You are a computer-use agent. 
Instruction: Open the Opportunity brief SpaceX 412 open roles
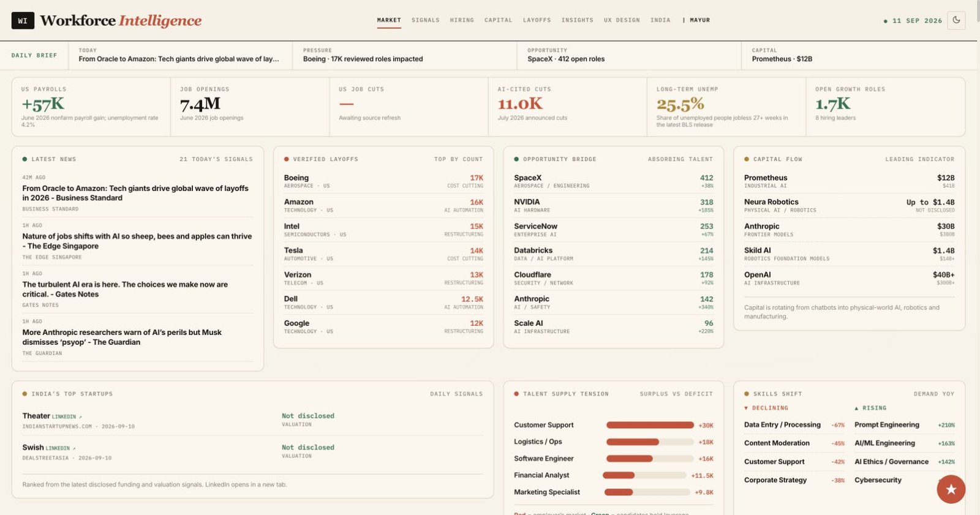point(629,56)
